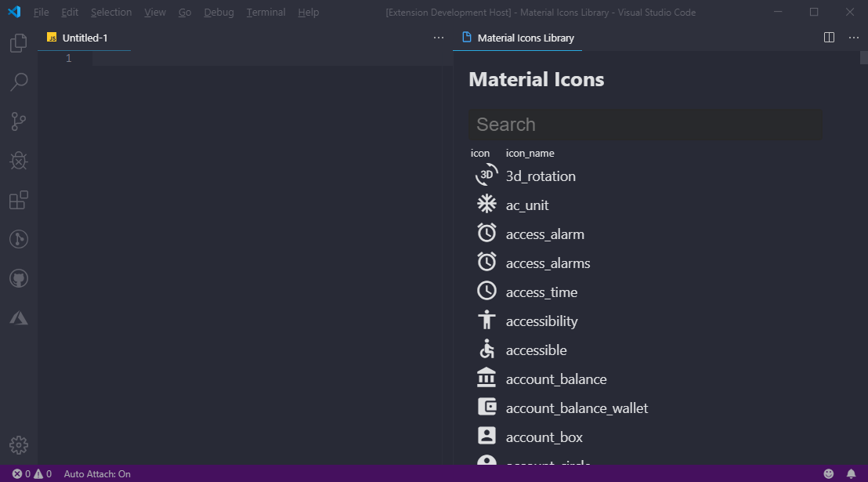Click the ac_unit snowflake icon

pyautogui.click(x=486, y=204)
